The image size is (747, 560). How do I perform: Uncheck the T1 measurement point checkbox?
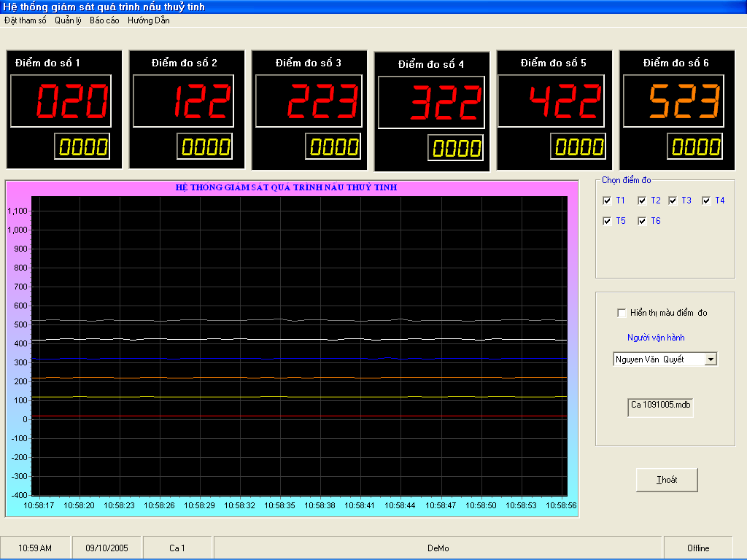pos(607,201)
